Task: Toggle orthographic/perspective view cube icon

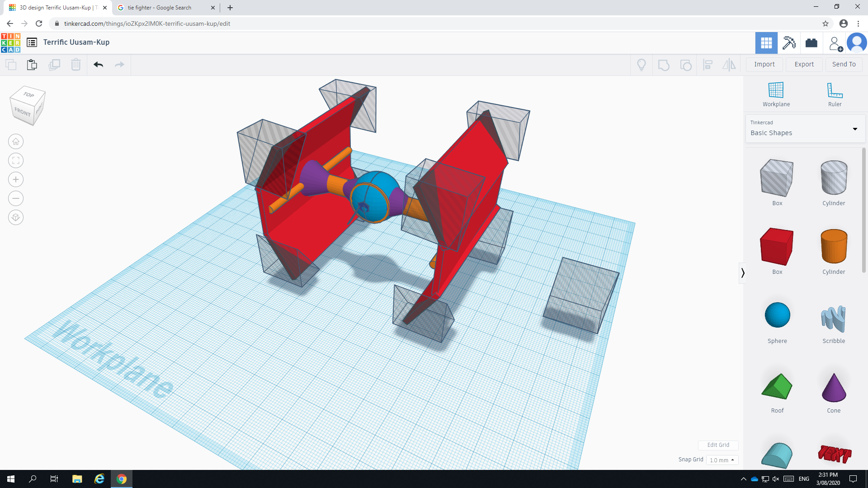Action: 16,217
